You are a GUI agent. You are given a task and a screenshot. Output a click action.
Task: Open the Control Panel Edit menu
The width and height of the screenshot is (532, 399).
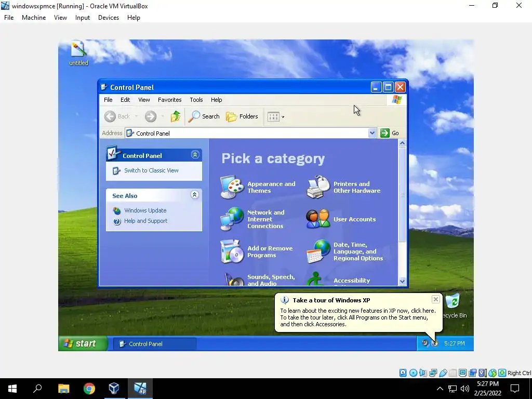click(x=125, y=100)
